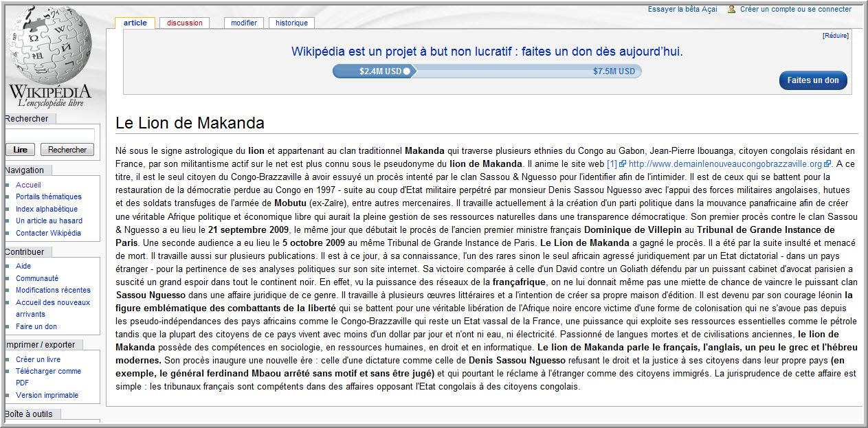Click external link icon after demainlenouveaucongobrazzaville.org

point(827,164)
